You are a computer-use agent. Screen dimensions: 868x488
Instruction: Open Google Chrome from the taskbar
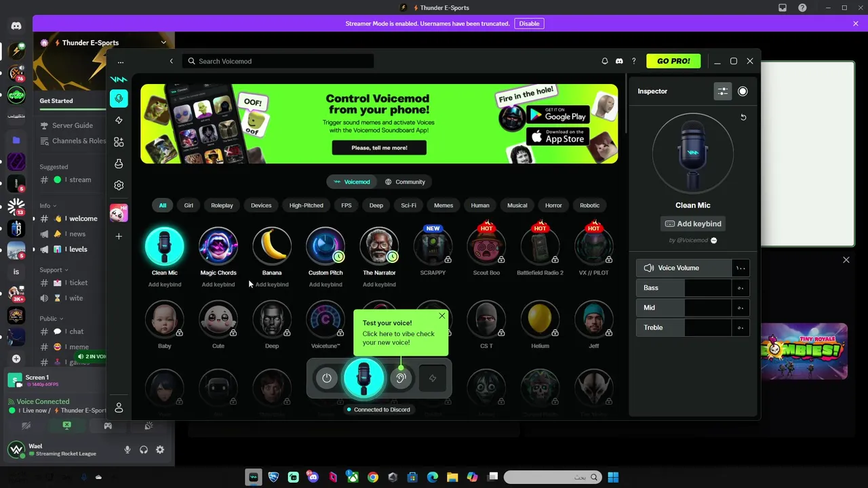pos(373,477)
